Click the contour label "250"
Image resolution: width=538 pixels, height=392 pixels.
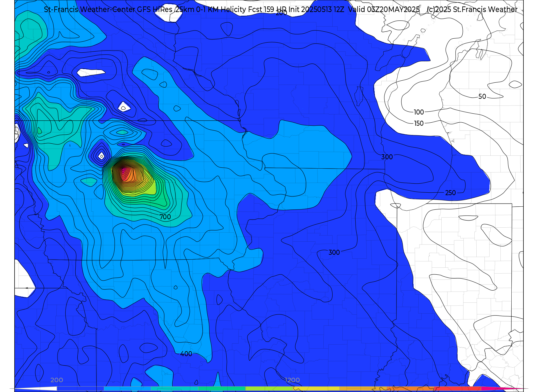point(451,193)
